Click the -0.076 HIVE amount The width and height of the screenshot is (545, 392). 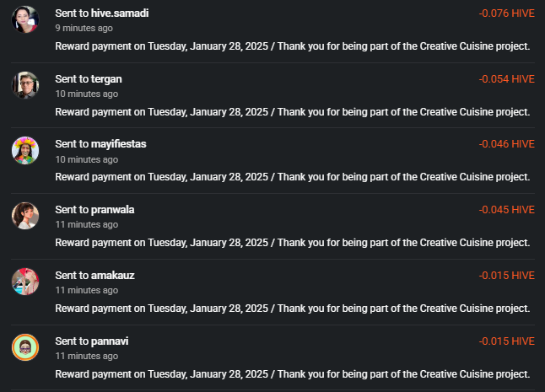point(506,13)
